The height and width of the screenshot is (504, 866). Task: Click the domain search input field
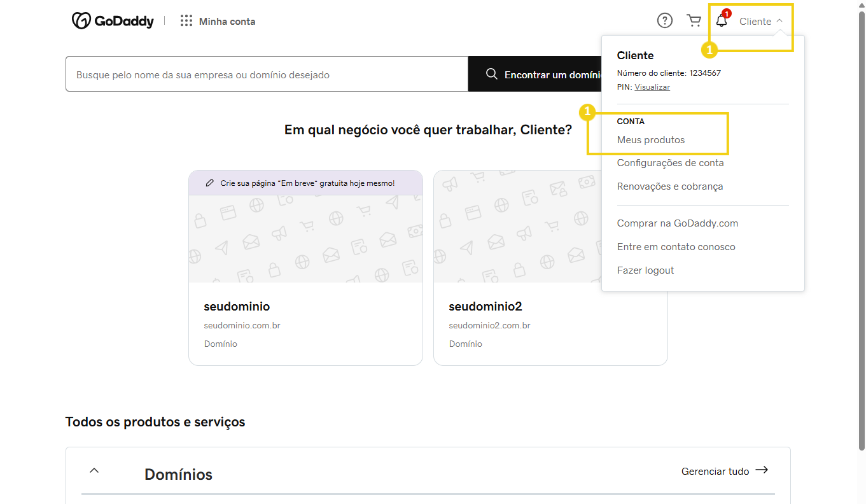click(x=267, y=74)
